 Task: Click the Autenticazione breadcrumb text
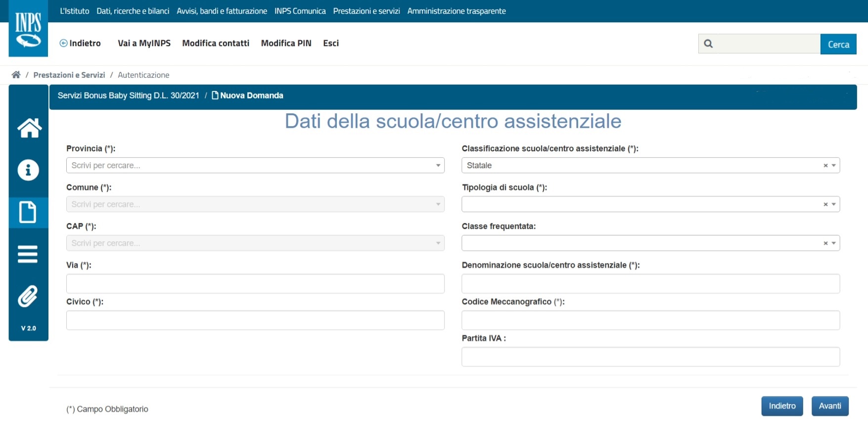click(143, 75)
